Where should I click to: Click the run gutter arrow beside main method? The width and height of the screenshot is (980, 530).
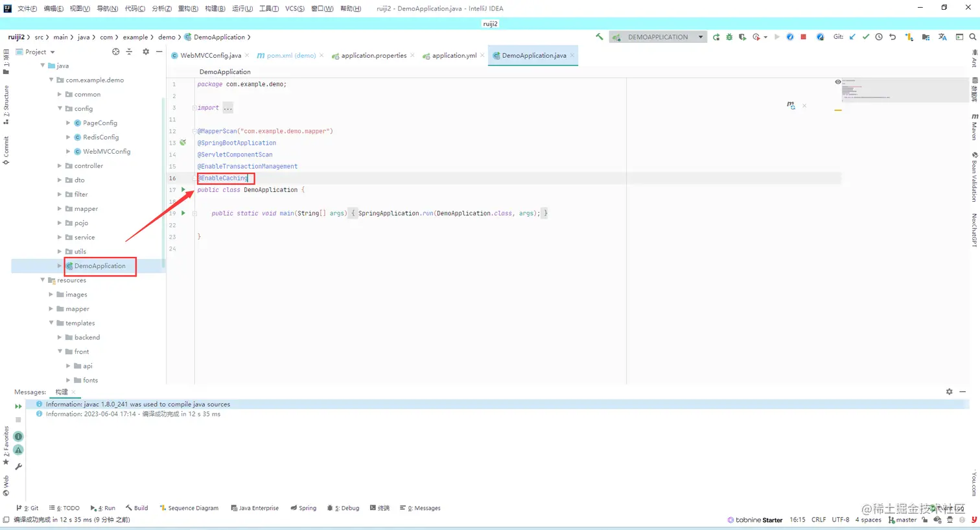pos(183,213)
